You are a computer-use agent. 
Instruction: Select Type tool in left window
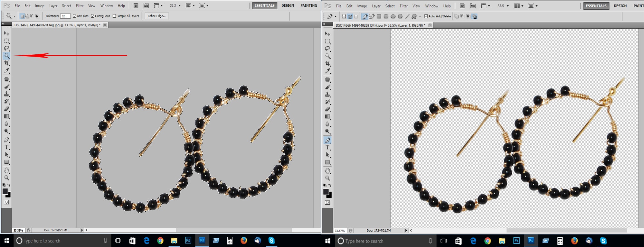(6, 147)
